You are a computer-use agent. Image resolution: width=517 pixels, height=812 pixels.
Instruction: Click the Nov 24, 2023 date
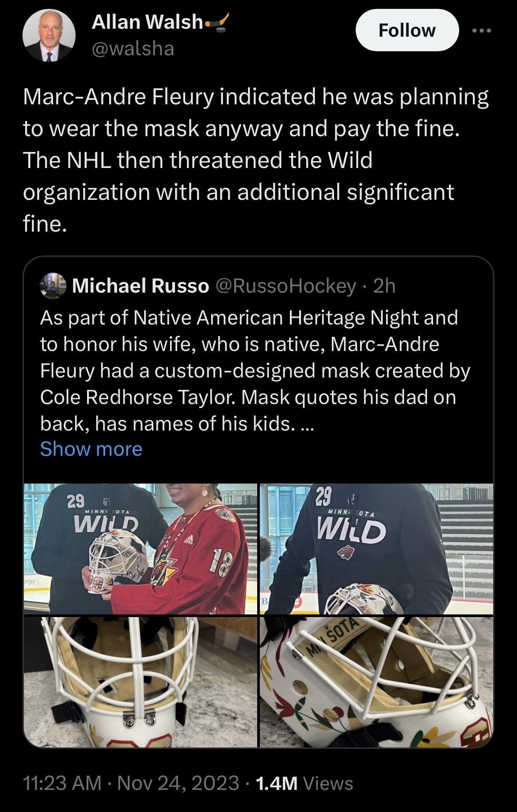pos(179,783)
